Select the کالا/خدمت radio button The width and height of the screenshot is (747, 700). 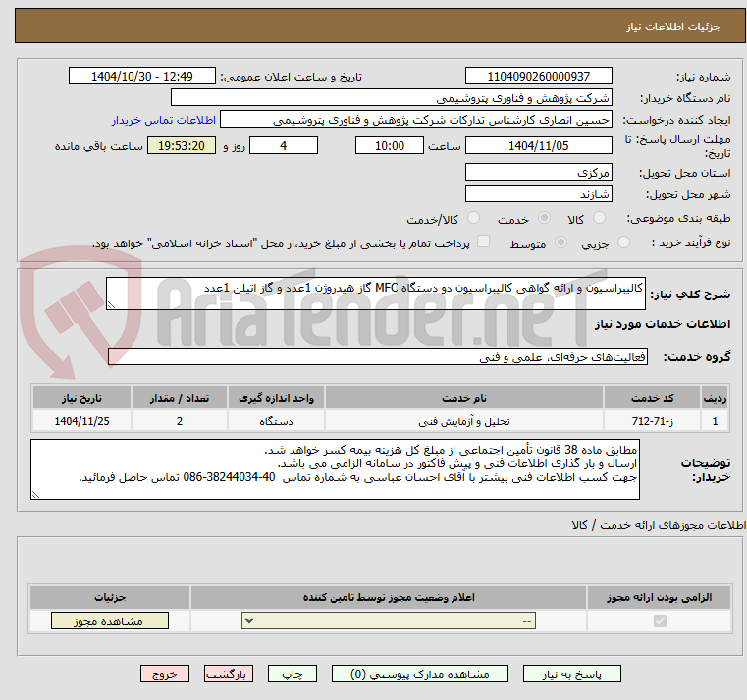[x=473, y=218]
